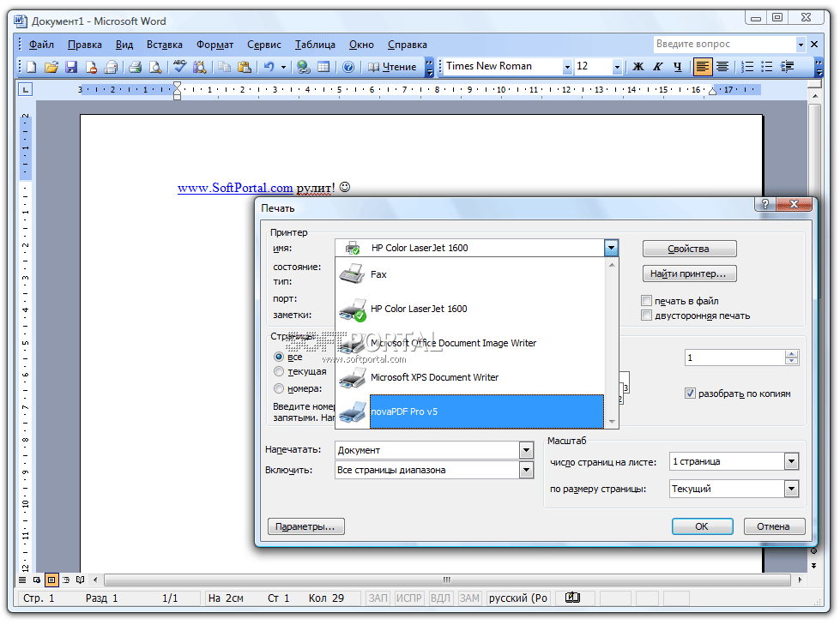Screen dimensions: 840x625
Task: Check 'печать в файл' option
Action: (x=647, y=300)
